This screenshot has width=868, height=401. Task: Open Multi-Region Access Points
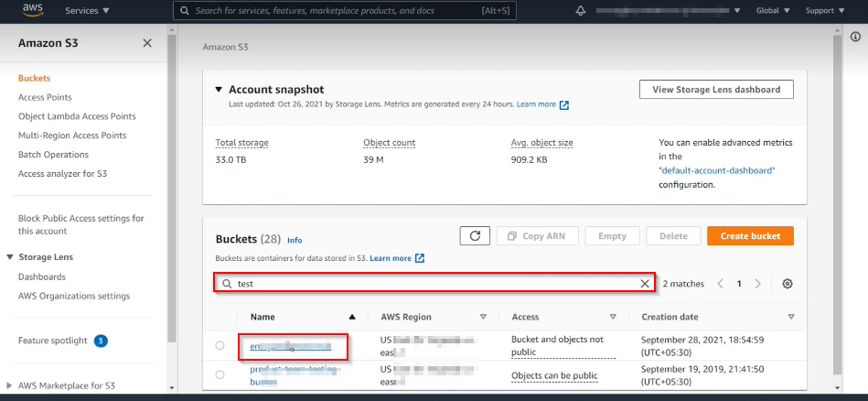click(72, 135)
